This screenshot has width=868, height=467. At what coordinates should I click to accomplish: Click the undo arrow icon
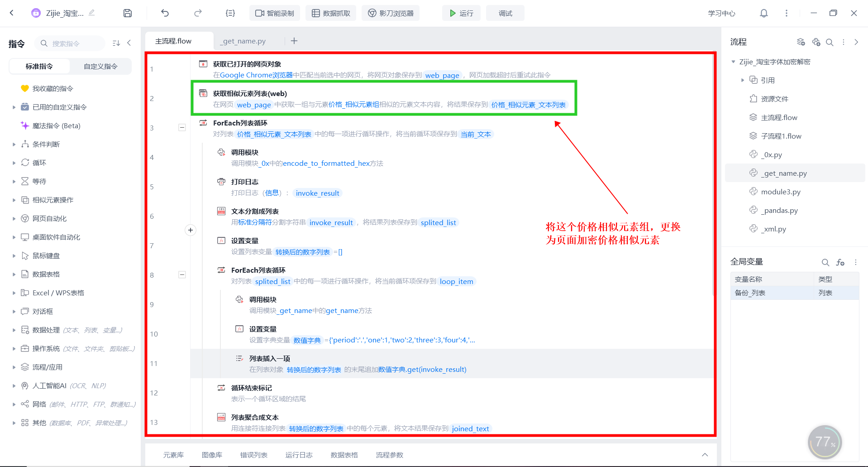coord(165,13)
